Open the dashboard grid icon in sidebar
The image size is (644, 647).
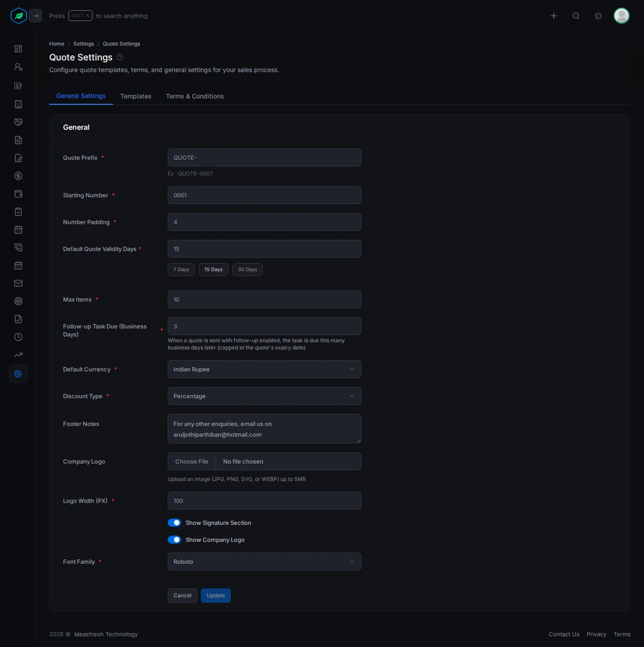tap(18, 49)
